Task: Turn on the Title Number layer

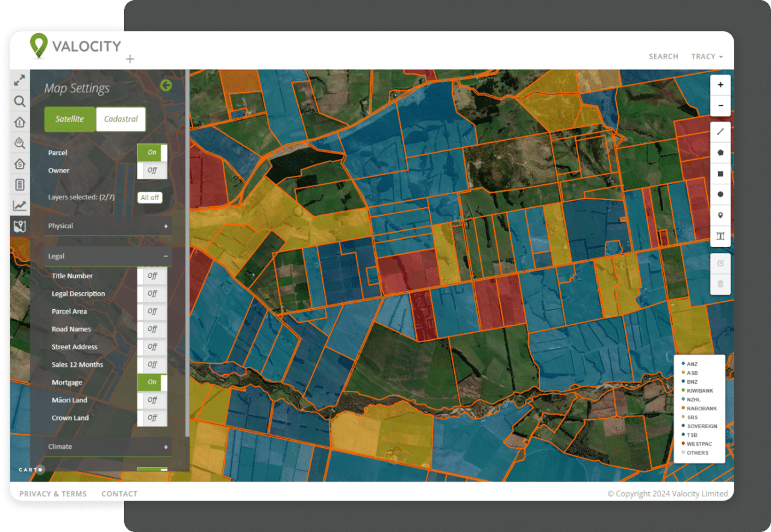Action: 152,275
